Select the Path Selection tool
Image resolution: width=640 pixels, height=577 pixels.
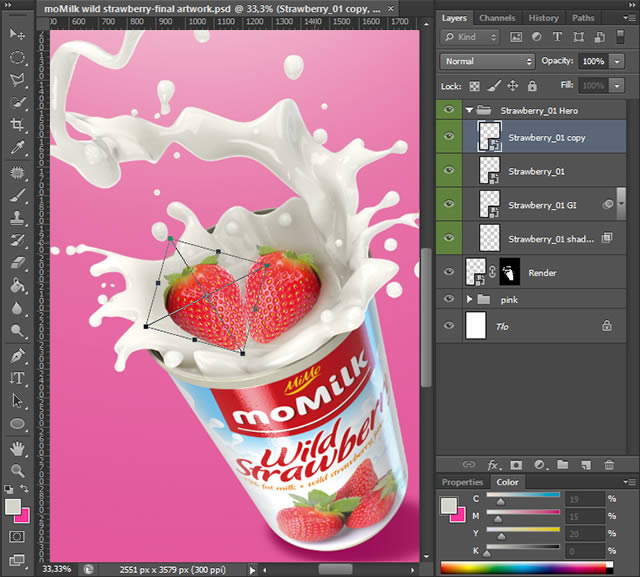(17, 401)
